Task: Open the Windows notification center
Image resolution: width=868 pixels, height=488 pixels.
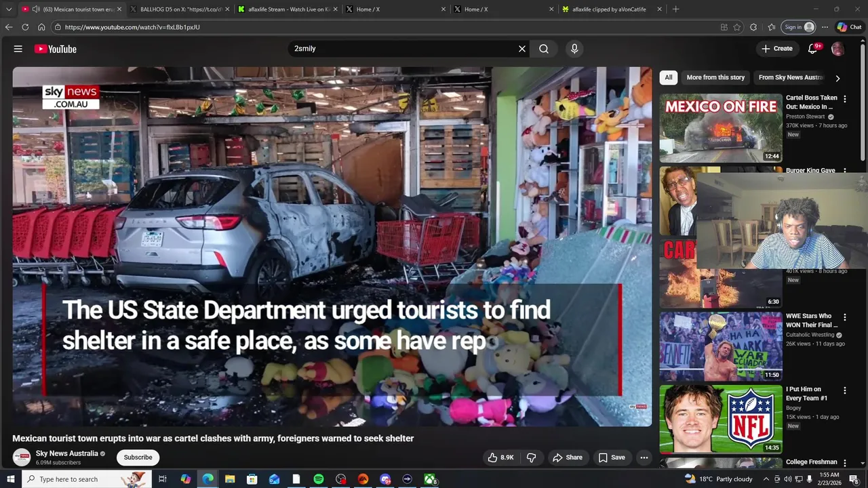Action: click(854, 479)
